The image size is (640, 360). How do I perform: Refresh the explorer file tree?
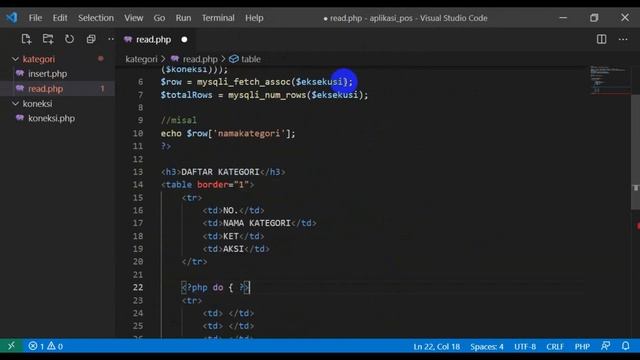(69, 39)
